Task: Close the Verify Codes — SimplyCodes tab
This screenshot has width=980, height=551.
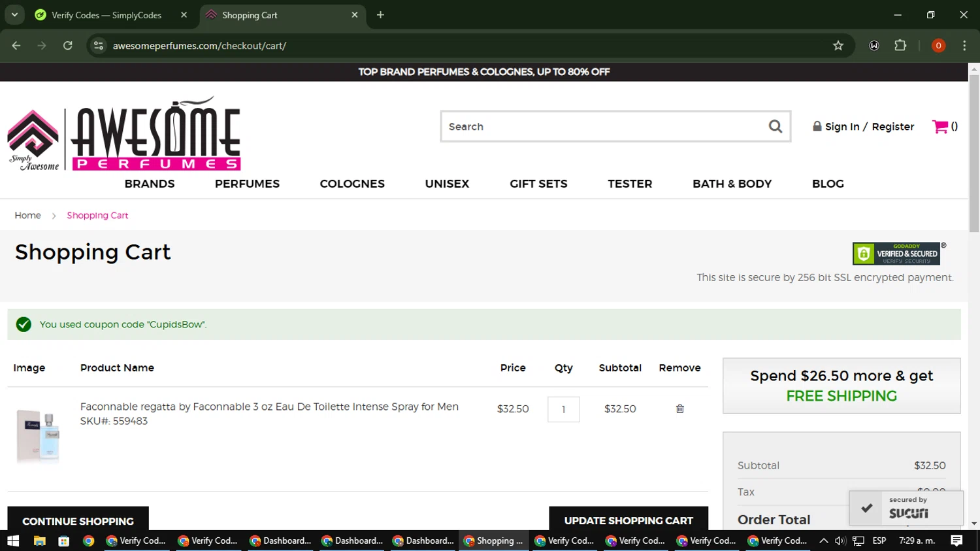Action: tap(184, 15)
